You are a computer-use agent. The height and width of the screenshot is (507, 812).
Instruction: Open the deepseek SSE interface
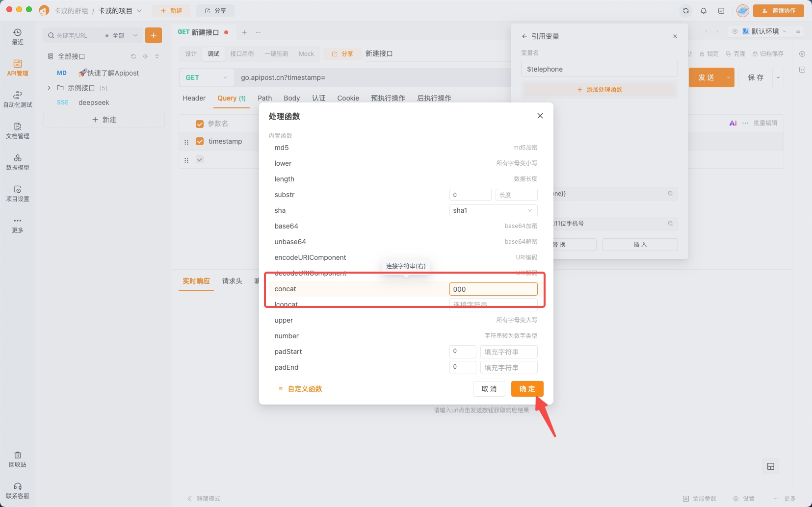93,102
